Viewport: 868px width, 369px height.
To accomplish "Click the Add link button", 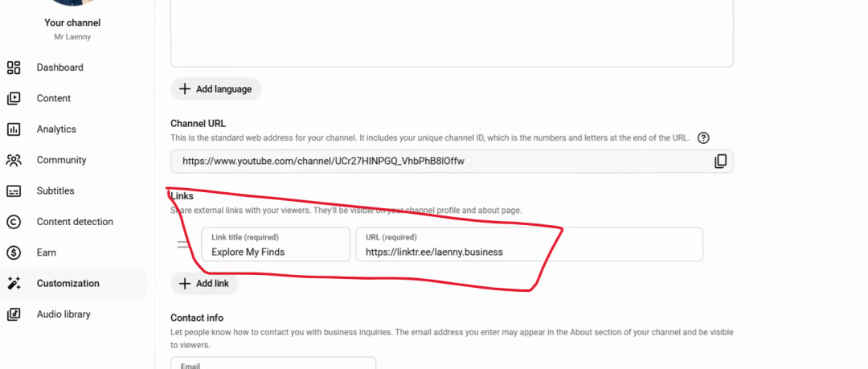I will point(204,284).
